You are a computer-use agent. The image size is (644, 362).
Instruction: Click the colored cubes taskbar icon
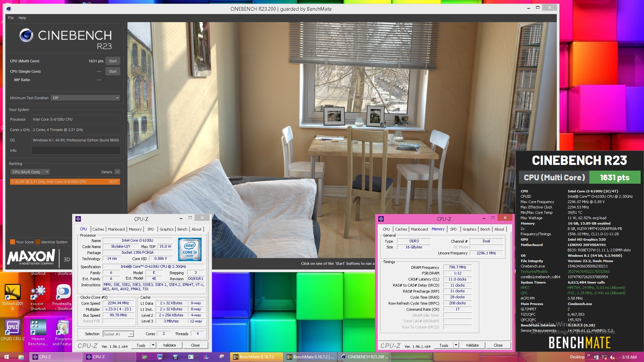click(x=206, y=357)
